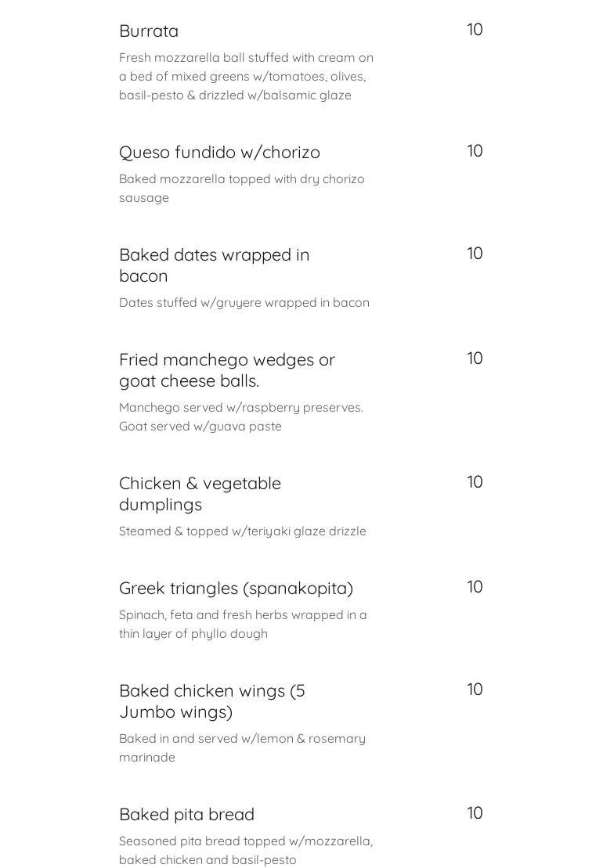The image size is (603, 868).
Task: Select the Baked pita bread price
Action: pos(475,813)
